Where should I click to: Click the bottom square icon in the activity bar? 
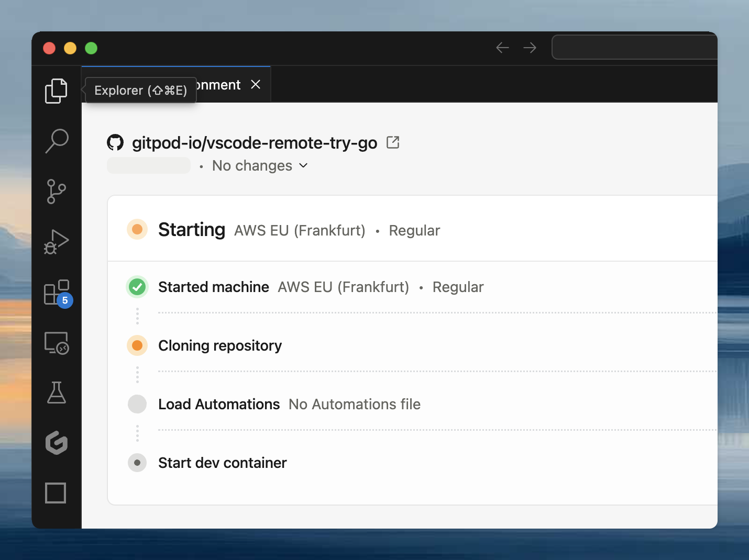click(56, 492)
